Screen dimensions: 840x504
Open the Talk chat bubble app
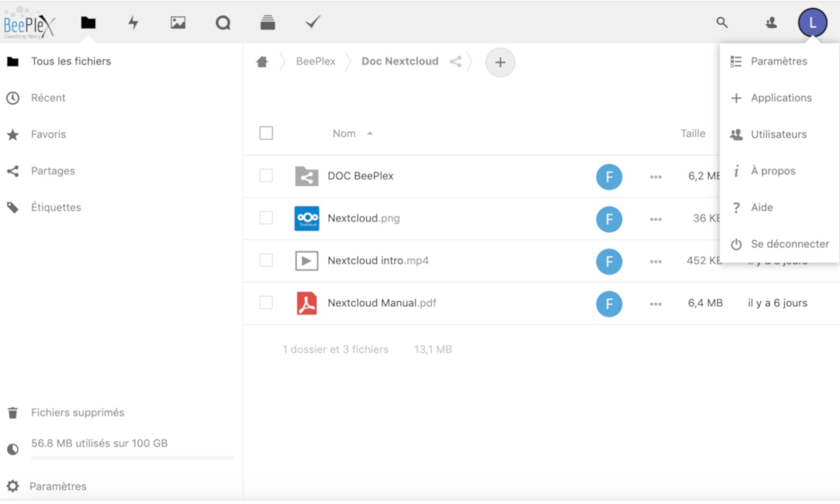pyautogui.click(x=223, y=22)
